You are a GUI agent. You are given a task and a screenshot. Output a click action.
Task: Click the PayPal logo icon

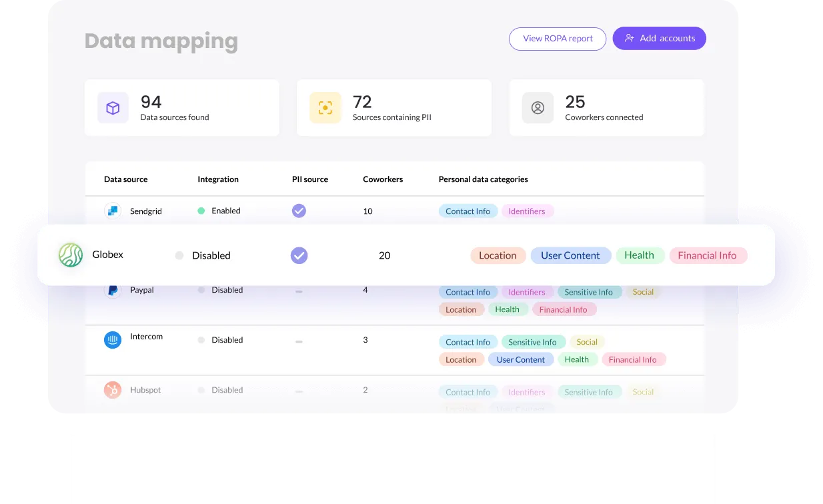[x=112, y=289]
